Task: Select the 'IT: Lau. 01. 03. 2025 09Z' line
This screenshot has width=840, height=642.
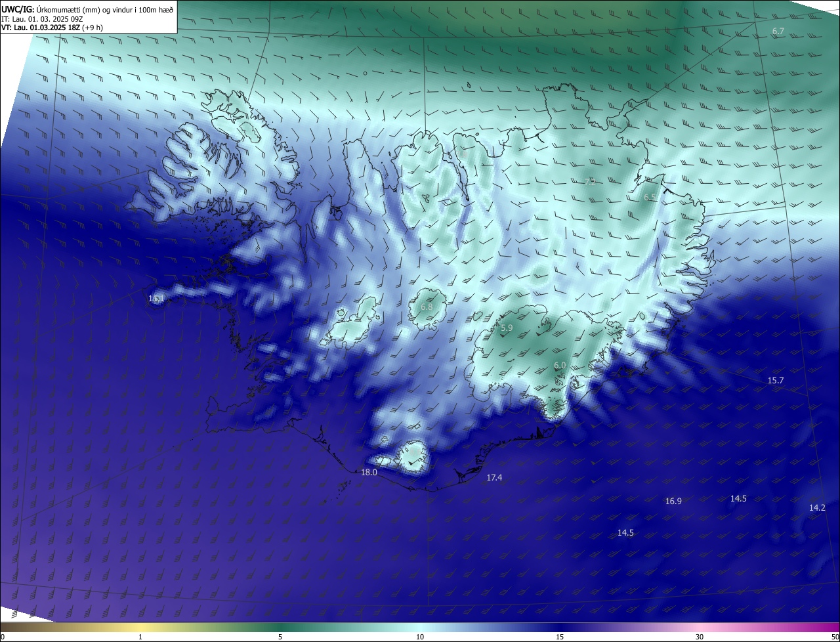Action: tap(42, 18)
